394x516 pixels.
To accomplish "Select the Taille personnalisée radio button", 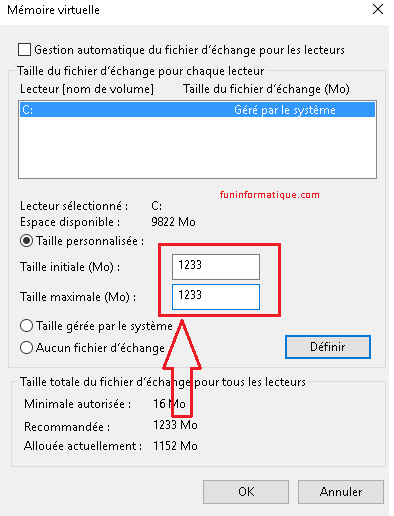I will [x=26, y=241].
